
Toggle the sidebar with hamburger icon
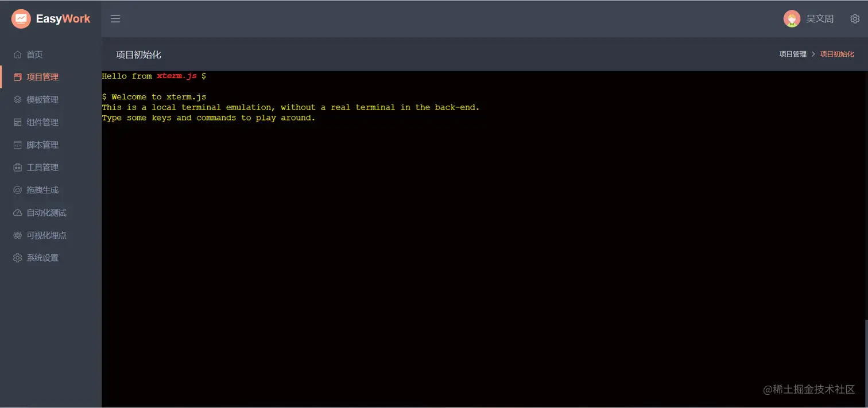tap(115, 18)
